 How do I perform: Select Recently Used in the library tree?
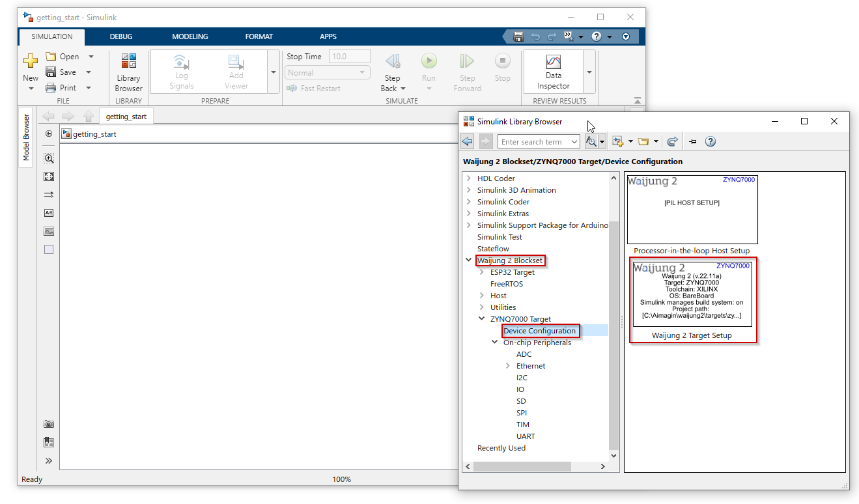tap(501, 448)
